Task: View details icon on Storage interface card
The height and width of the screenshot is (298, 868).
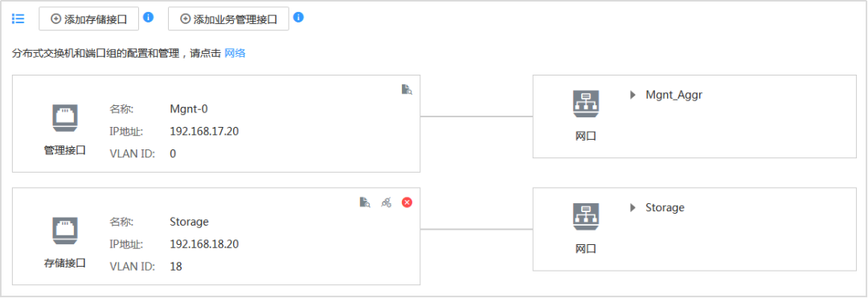Action: click(x=365, y=202)
